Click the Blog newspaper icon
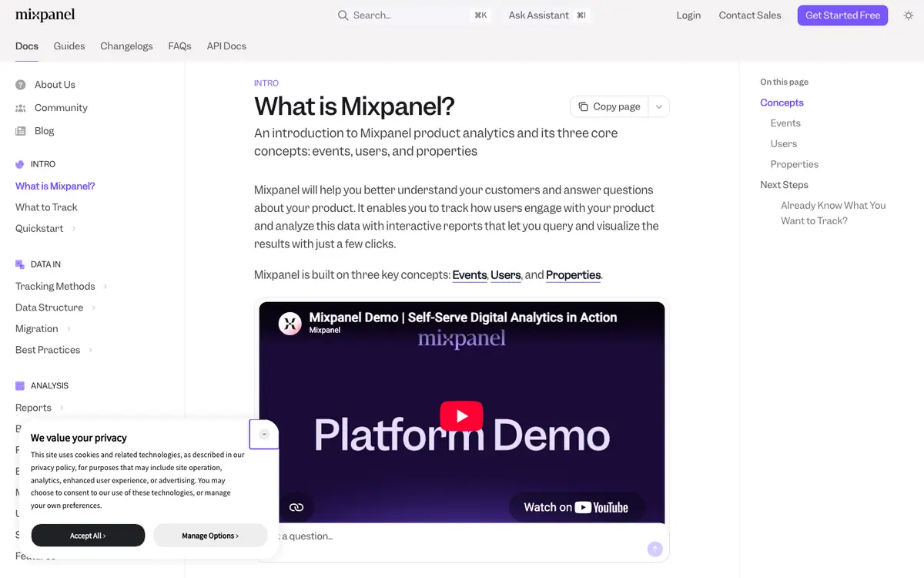 [21, 131]
